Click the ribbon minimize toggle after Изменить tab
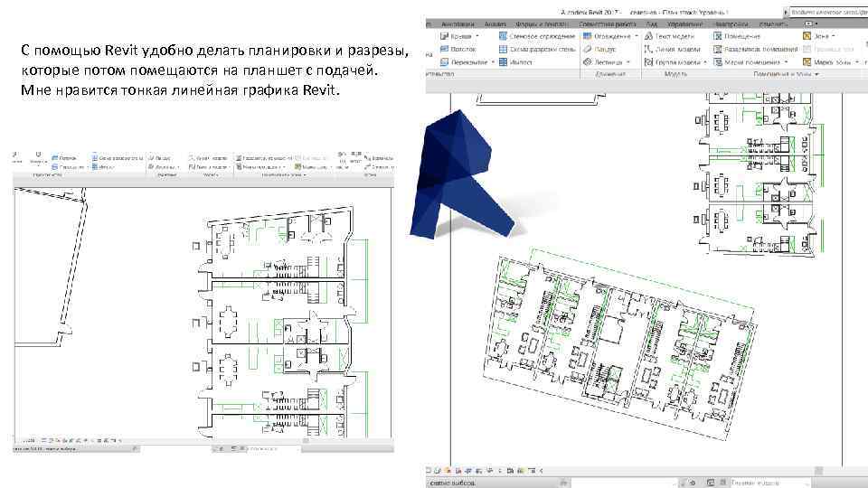 tap(809, 23)
